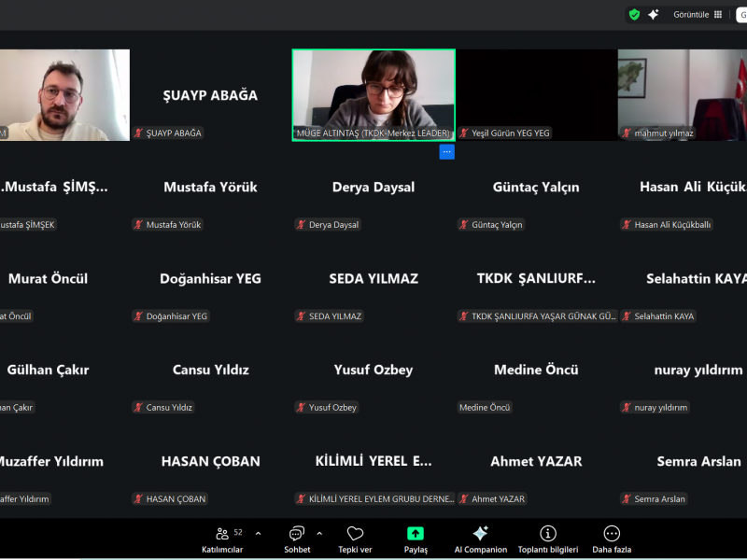Click the Tepki ver heart icon

coord(355,539)
